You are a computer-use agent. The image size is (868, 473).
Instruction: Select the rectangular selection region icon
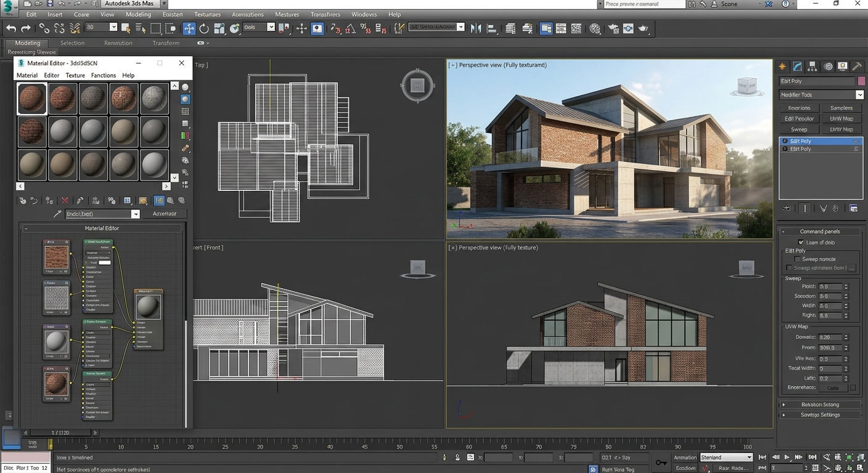[x=154, y=28]
